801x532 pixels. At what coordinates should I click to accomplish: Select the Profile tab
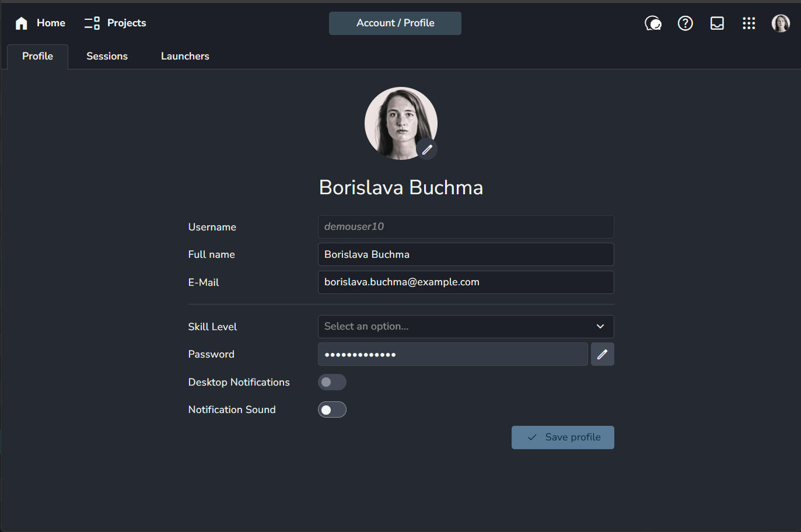(x=37, y=57)
